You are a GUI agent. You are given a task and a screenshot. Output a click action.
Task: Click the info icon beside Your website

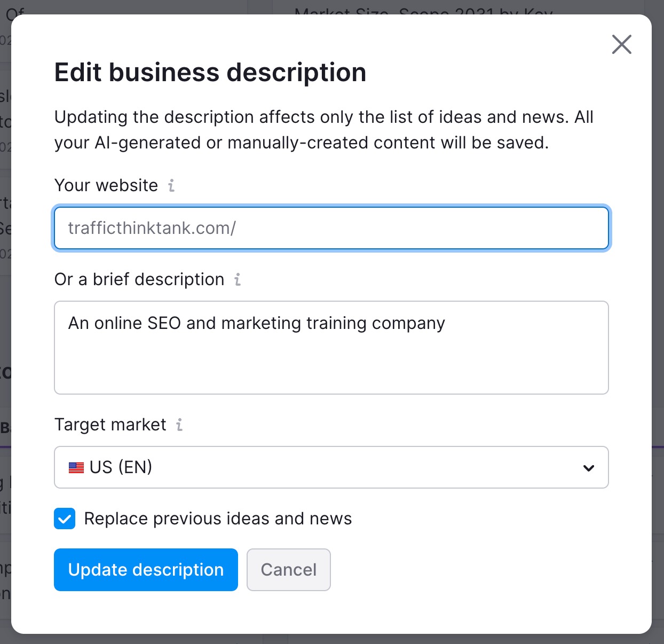171,185
